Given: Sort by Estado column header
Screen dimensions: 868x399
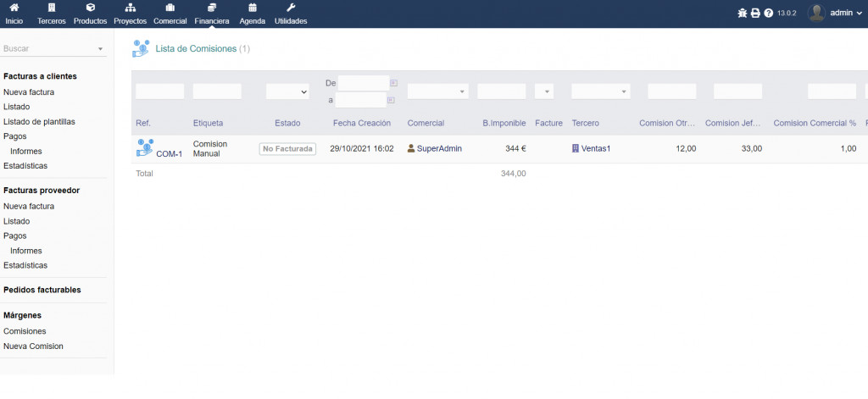Looking at the screenshot, I should [287, 123].
